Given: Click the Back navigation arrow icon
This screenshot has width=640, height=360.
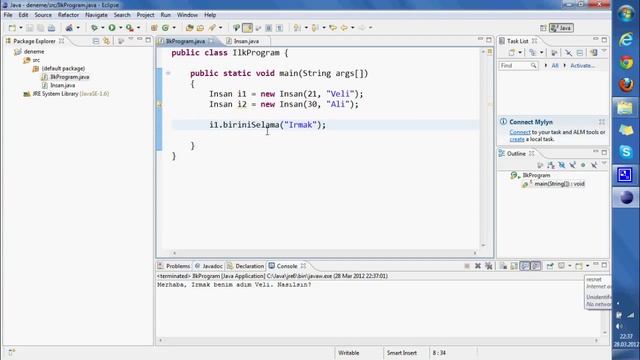Looking at the screenshot, I should click(x=344, y=28).
